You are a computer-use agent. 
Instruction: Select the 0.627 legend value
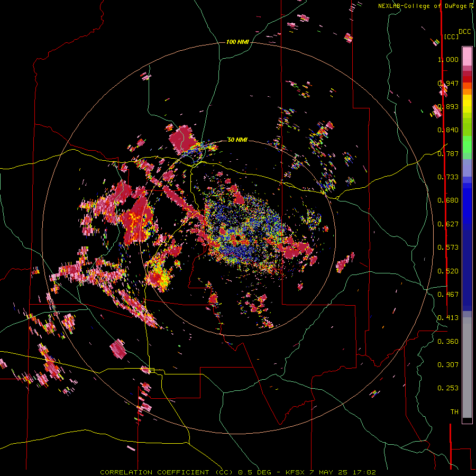tap(448, 224)
